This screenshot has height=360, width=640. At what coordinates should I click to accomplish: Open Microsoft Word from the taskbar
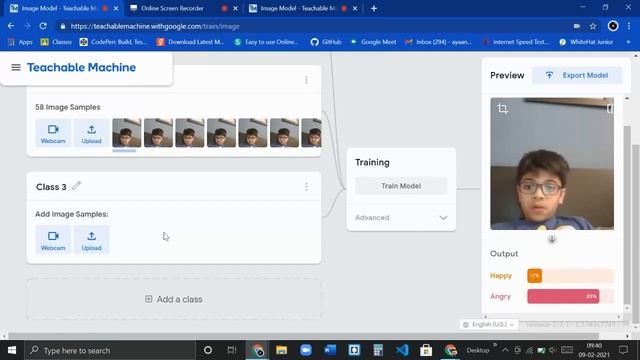(x=330, y=350)
